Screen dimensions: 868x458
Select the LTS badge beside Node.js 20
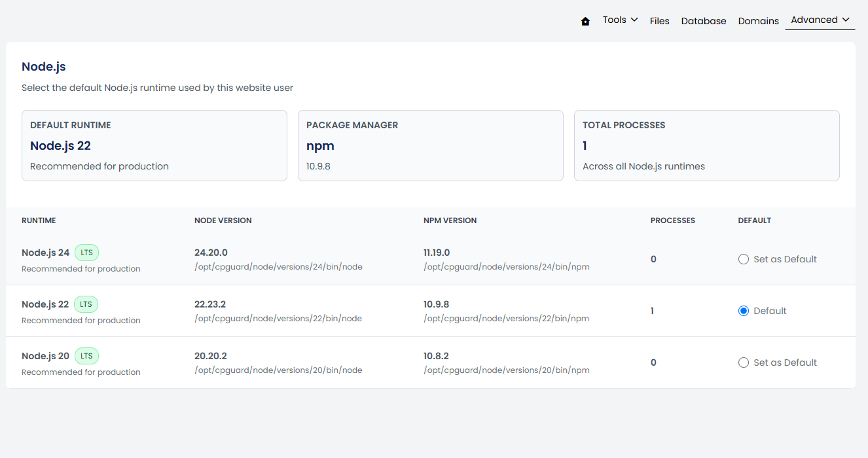click(x=86, y=355)
